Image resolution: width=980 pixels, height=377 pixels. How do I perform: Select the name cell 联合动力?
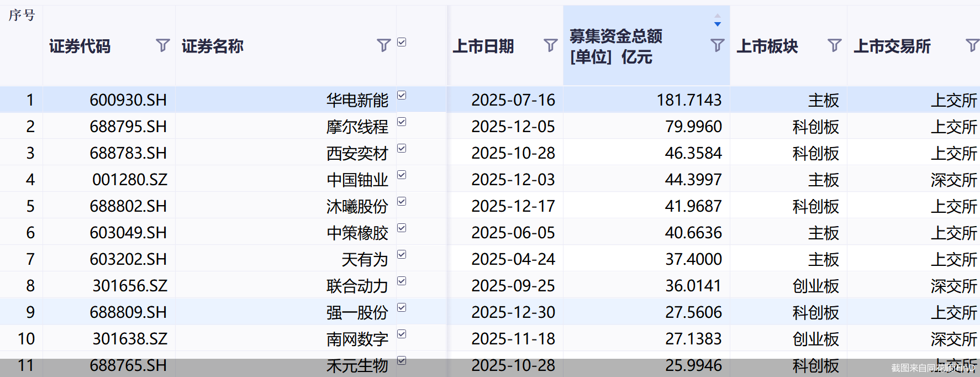pos(357,286)
